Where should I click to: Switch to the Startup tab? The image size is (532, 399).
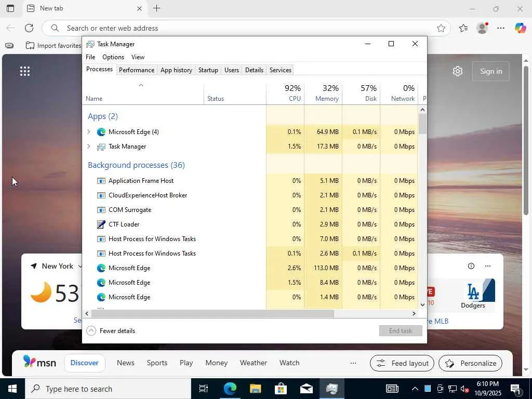208,70
